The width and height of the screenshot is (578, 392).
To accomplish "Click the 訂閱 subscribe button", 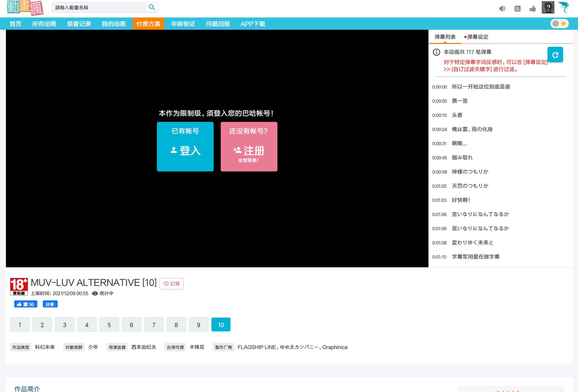I will coord(171,284).
